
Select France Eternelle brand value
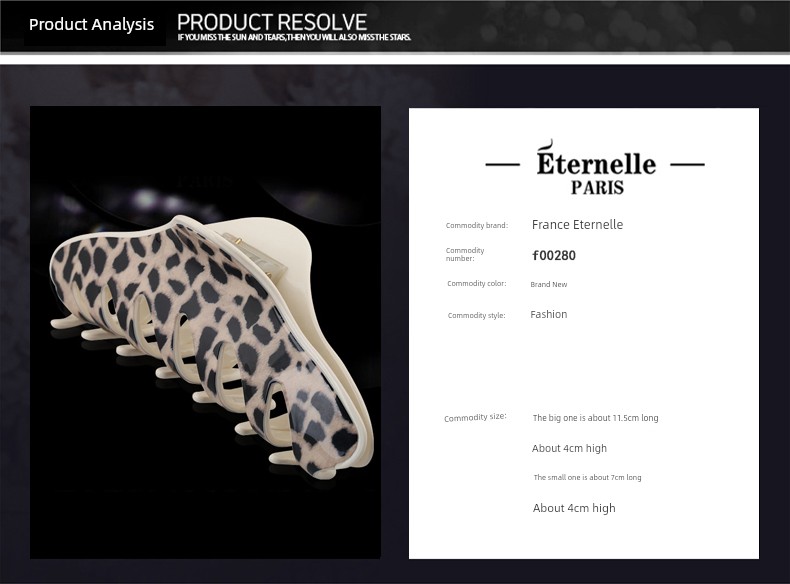click(x=577, y=225)
